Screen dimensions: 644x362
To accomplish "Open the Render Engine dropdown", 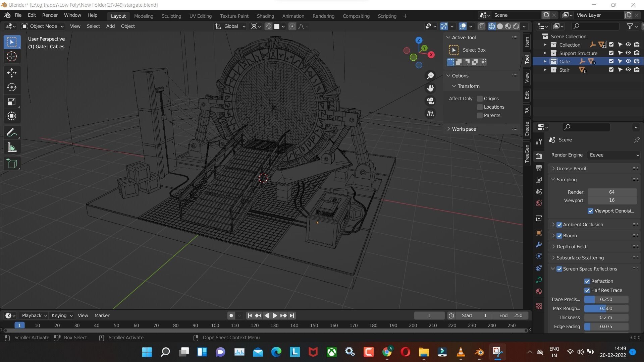I will 613,155.
